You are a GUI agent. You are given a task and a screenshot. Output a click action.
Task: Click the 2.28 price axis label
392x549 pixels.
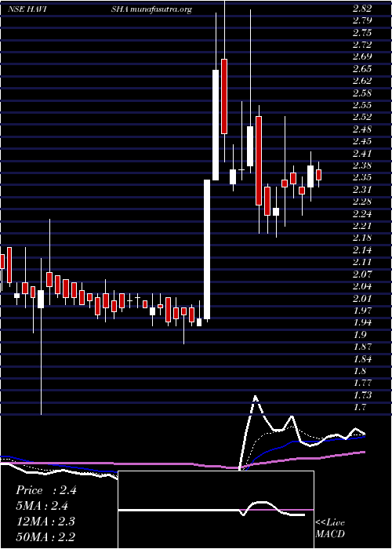(x=362, y=202)
